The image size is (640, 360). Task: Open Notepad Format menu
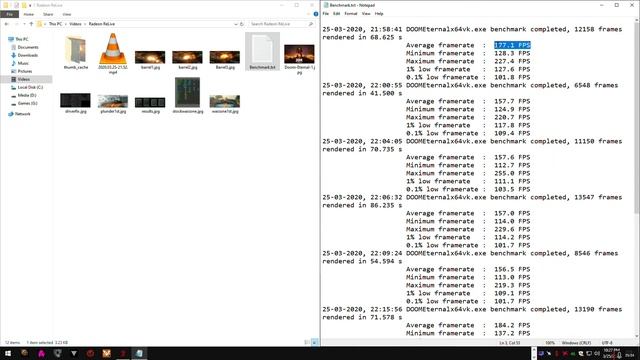pyautogui.click(x=351, y=14)
